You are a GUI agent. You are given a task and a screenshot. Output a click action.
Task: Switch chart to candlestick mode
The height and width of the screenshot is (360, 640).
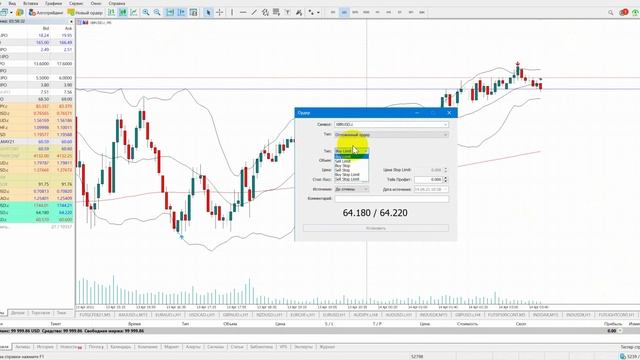coord(122,13)
